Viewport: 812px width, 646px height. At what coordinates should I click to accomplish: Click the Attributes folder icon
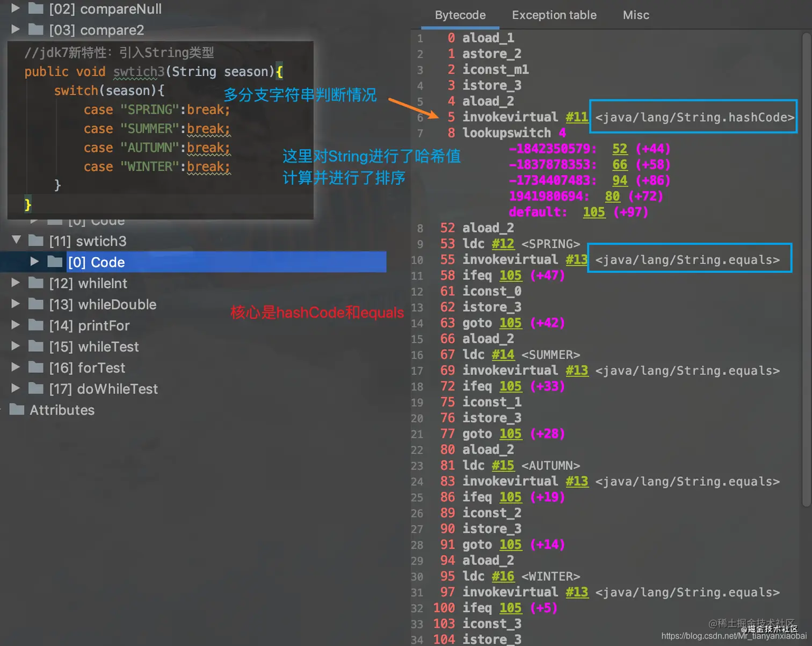(17, 409)
